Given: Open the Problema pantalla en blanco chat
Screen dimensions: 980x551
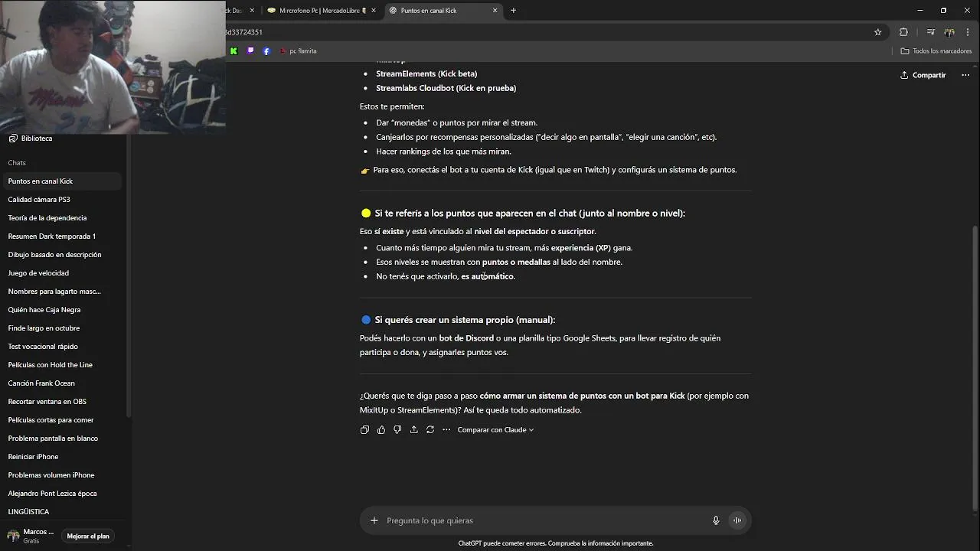Looking at the screenshot, I should point(61,439).
